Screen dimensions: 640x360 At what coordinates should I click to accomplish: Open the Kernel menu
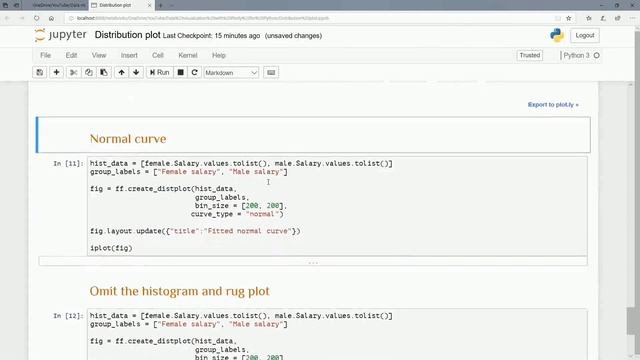(x=188, y=55)
